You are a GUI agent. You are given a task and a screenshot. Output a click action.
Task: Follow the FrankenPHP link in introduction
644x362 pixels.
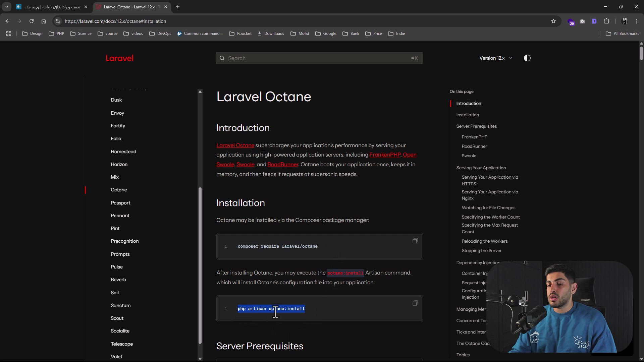[x=385, y=155]
